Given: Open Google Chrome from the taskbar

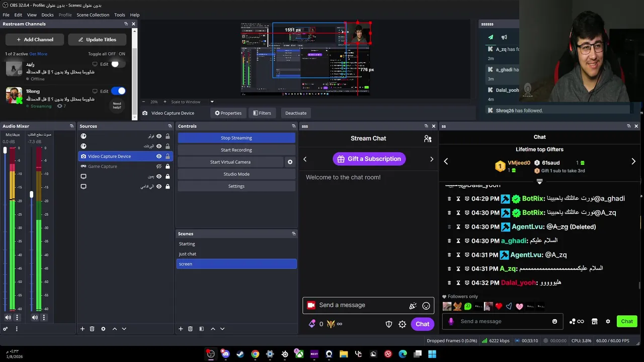Looking at the screenshot, I should 255,354.
